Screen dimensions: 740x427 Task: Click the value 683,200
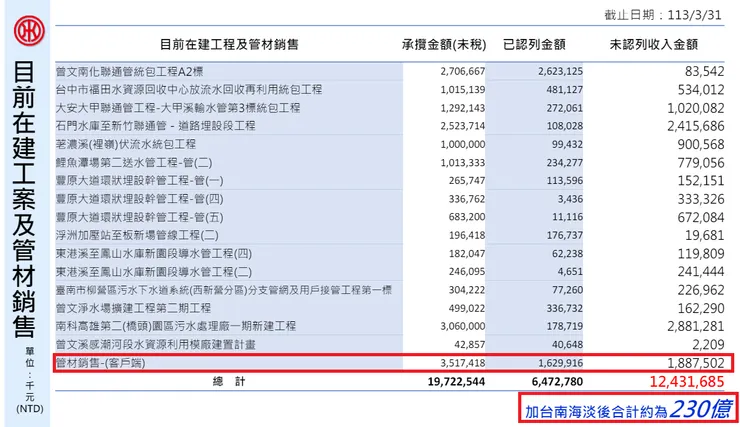pos(467,217)
